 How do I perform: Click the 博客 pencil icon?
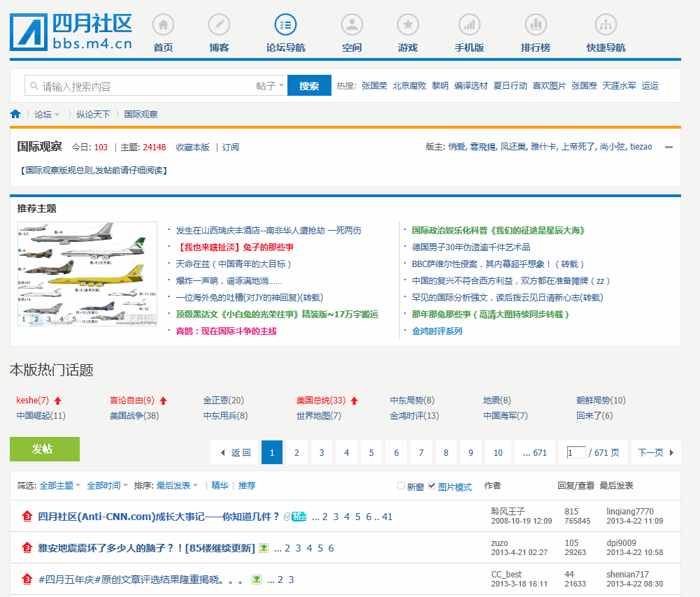click(219, 25)
